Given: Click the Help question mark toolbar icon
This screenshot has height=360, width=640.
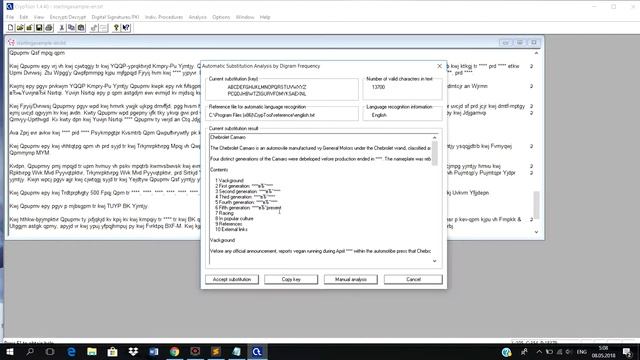Looking at the screenshot, I should 116,28.
